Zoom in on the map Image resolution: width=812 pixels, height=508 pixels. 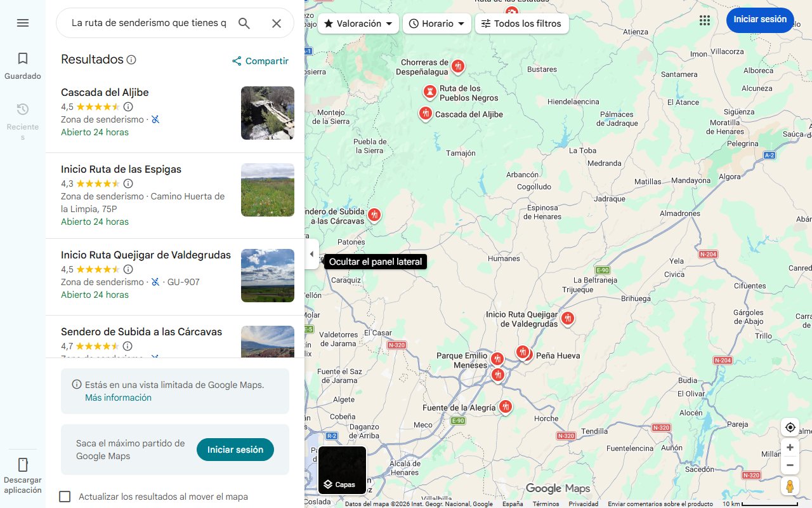(790, 448)
